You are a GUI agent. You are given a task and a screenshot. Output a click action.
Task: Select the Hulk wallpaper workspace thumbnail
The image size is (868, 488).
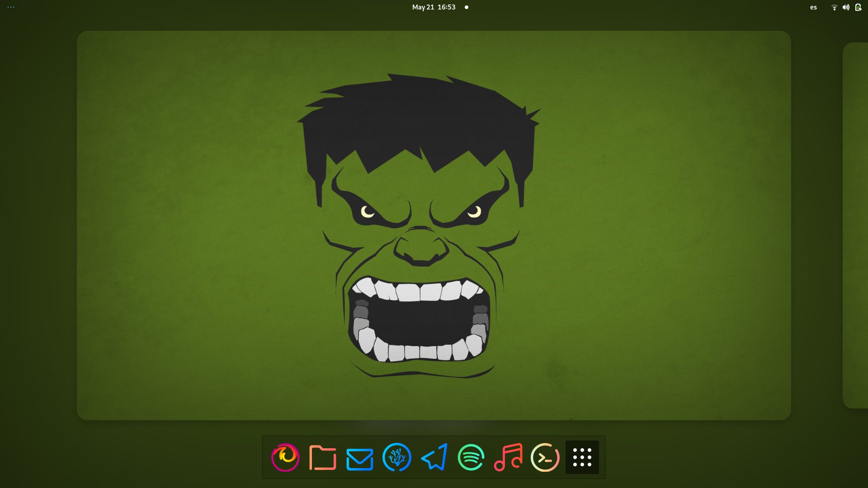tap(434, 225)
